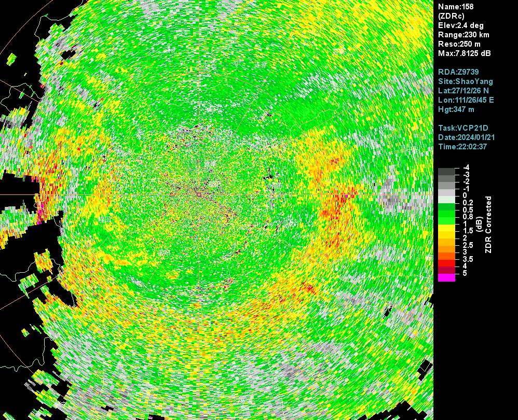Select the -4 value on color scale

pos(466,167)
